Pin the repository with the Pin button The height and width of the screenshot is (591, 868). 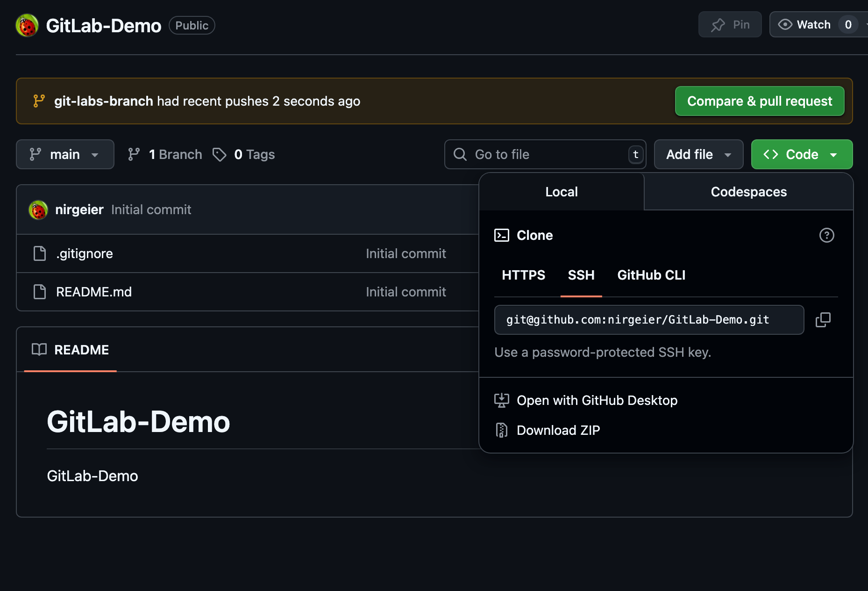[730, 24]
